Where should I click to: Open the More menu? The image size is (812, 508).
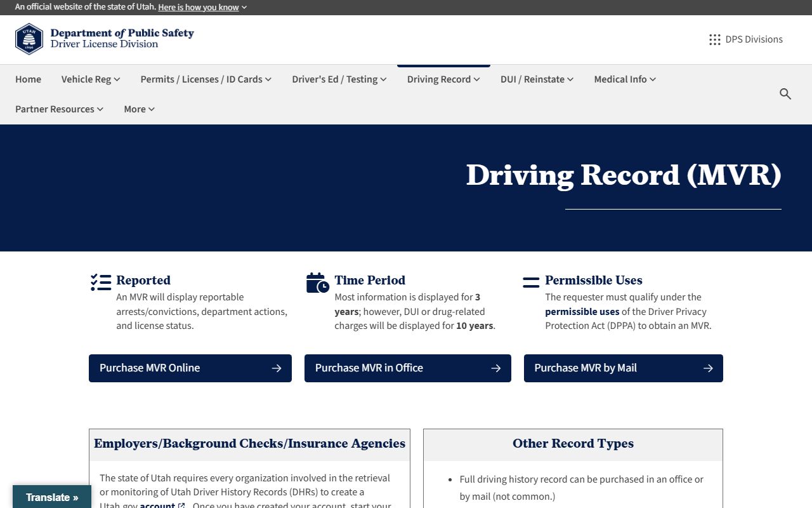(x=140, y=109)
